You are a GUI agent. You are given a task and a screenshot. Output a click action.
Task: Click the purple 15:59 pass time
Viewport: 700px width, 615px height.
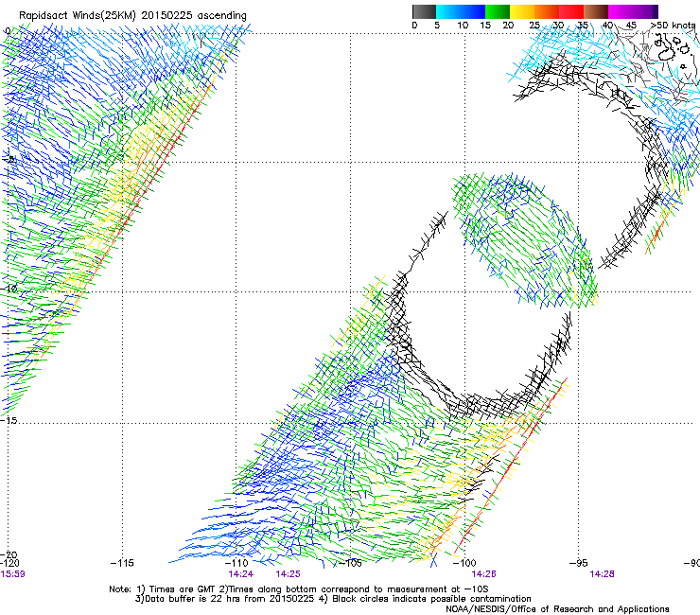pyautogui.click(x=12, y=574)
